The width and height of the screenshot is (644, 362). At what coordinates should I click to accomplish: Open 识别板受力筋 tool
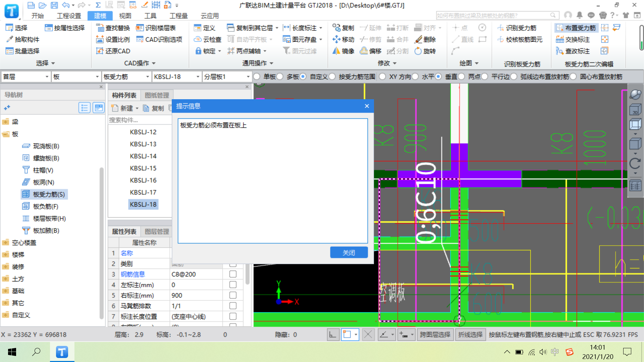tap(517, 28)
